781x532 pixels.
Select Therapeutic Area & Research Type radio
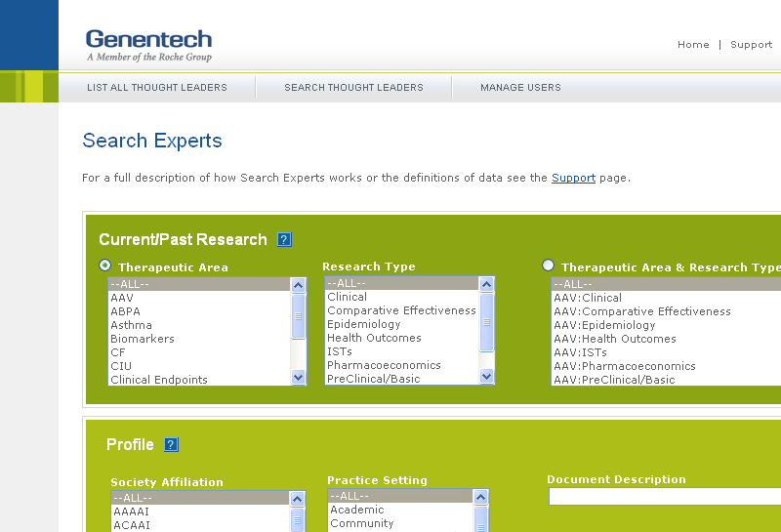click(548, 266)
